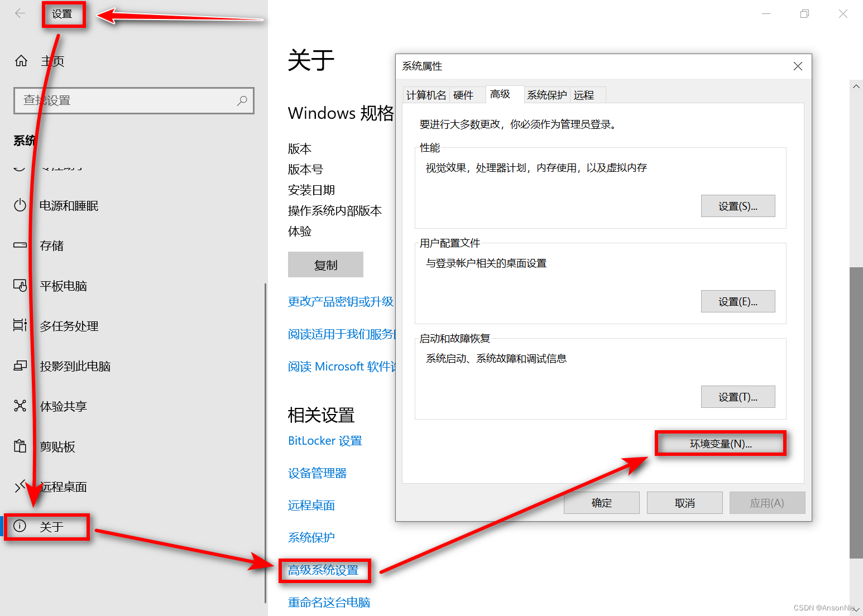This screenshot has height=616, width=863.
Task: Open 更改产品密钥或升级 link
Action: click(341, 302)
